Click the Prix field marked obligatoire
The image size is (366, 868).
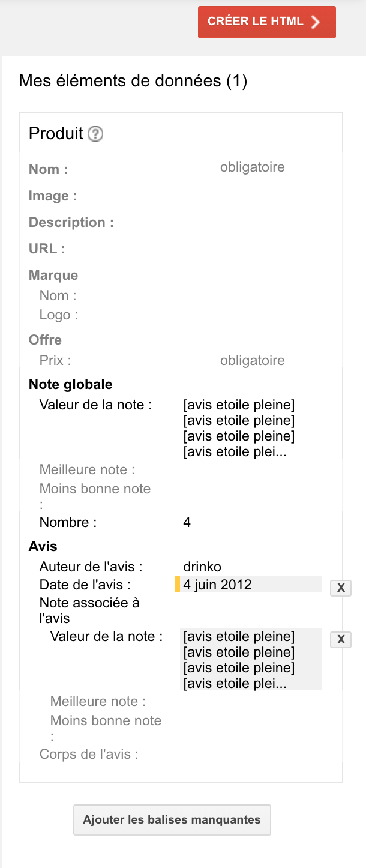(252, 361)
